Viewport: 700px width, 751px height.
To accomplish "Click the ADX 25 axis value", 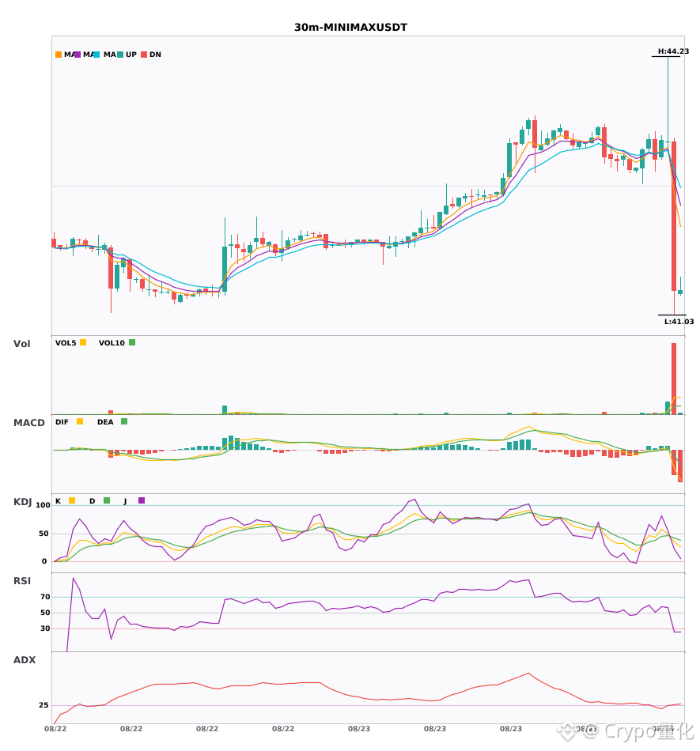I will 44,705.
